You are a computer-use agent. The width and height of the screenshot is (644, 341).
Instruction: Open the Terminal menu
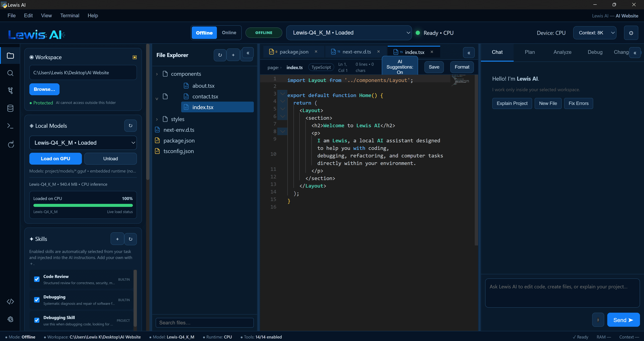(x=70, y=15)
